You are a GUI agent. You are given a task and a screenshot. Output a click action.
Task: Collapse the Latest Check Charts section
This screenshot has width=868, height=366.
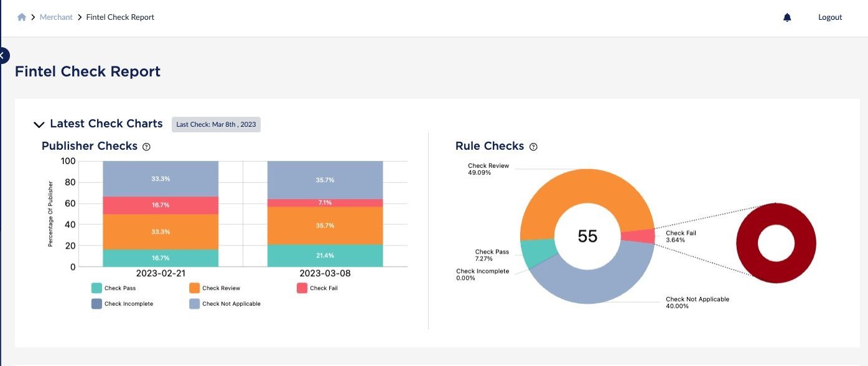click(x=39, y=124)
